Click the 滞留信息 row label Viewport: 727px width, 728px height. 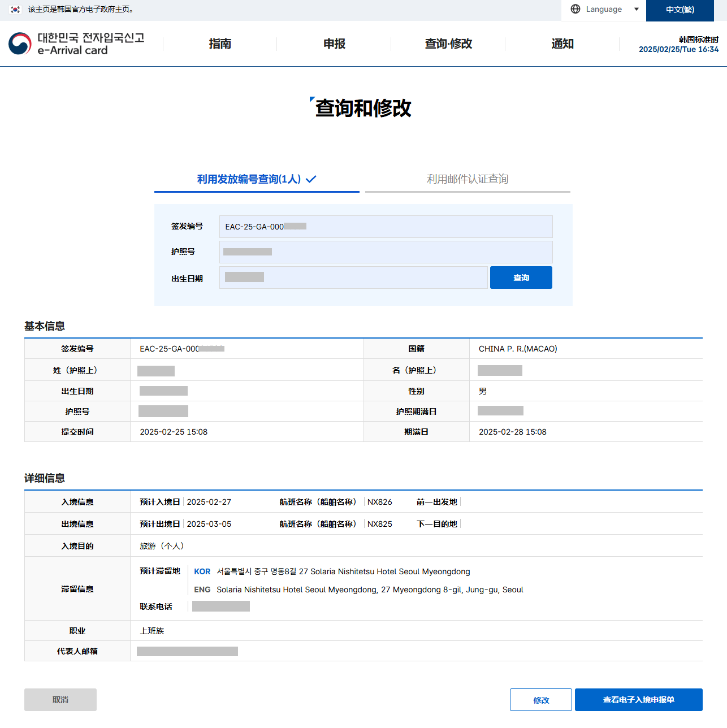[x=77, y=589]
